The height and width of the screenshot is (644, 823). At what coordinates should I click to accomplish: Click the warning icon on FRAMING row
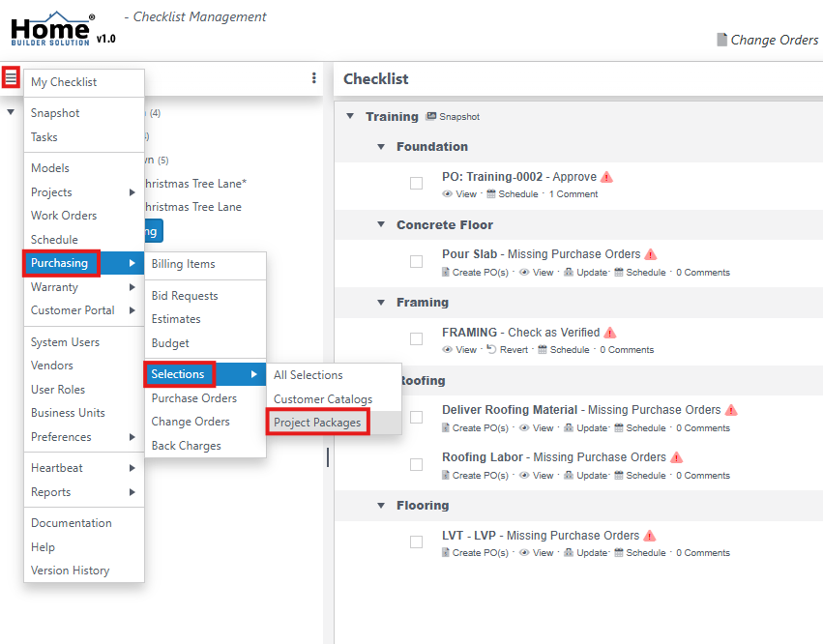pyautogui.click(x=610, y=333)
